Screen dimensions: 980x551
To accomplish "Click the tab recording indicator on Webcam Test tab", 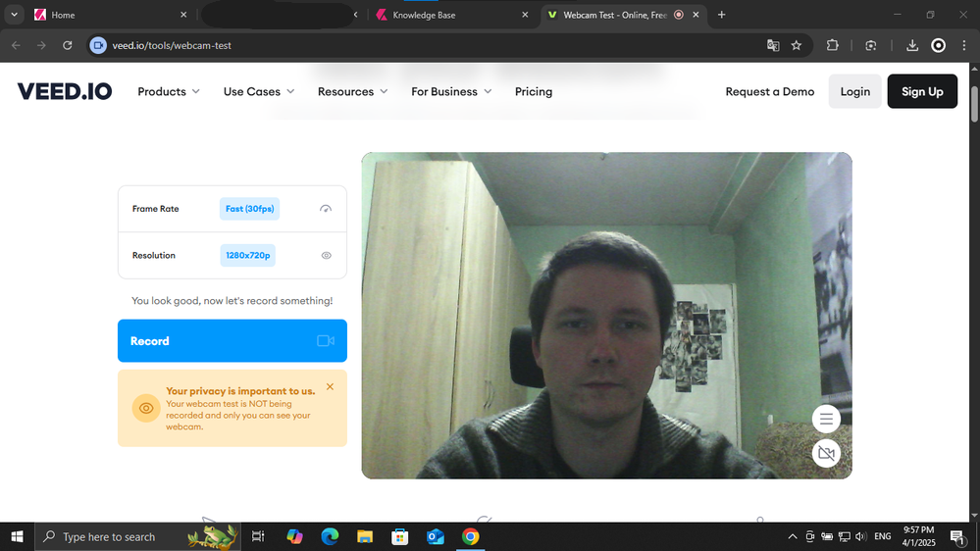I will click(679, 15).
